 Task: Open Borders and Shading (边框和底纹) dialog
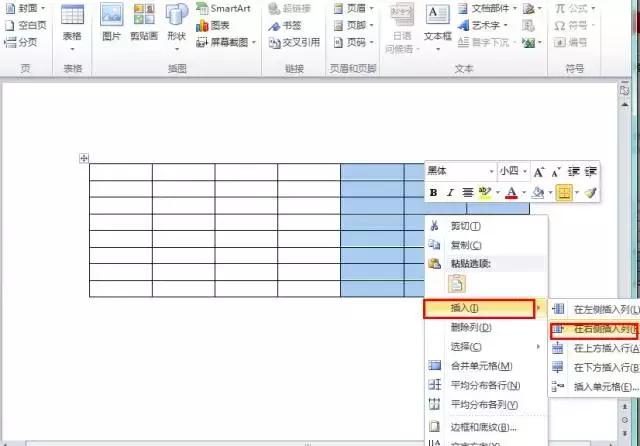coord(486,427)
